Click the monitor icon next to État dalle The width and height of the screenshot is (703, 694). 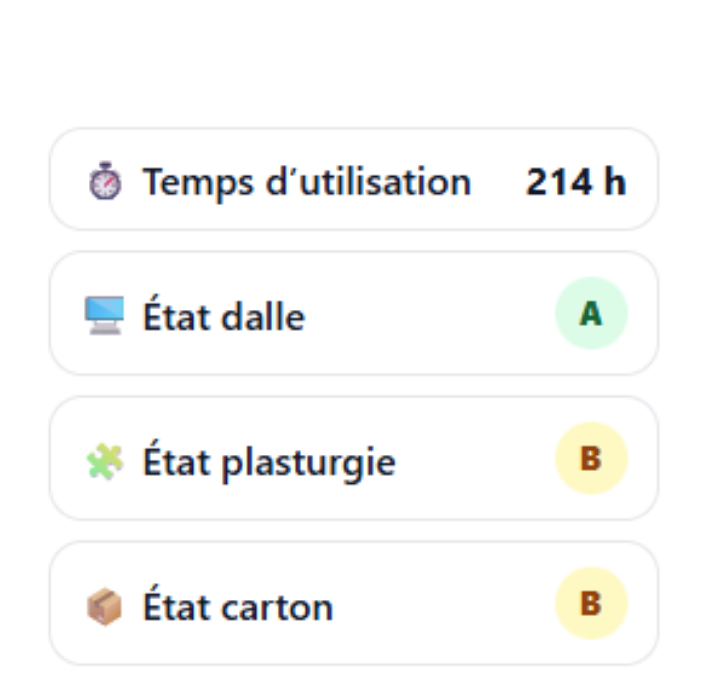coord(105,316)
